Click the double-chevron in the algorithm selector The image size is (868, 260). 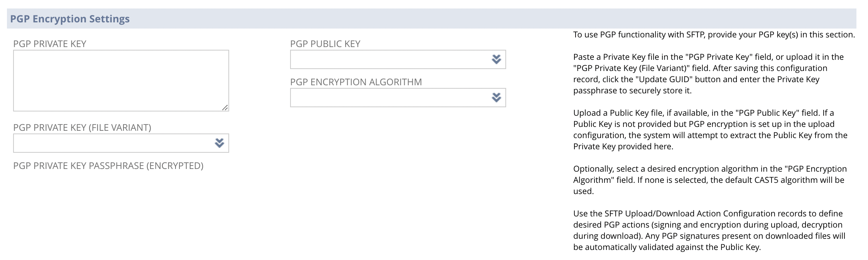coord(497,98)
